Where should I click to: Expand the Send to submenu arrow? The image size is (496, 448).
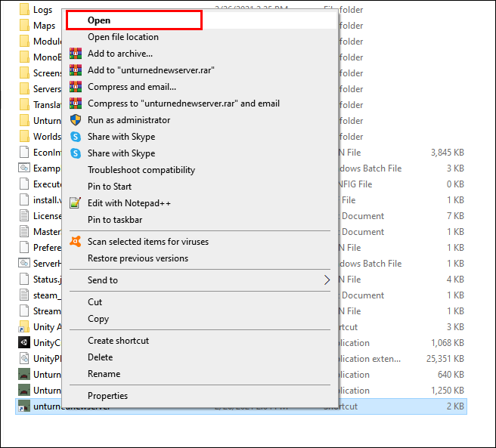point(327,280)
